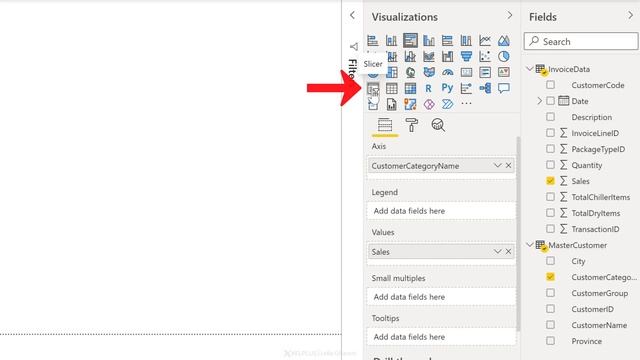Select the Table visual

click(x=391, y=88)
